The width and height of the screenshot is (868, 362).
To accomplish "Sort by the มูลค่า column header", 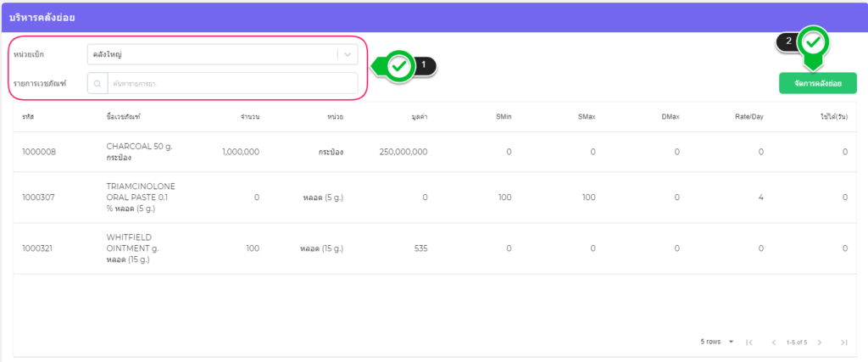I will [x=418, y=116].
